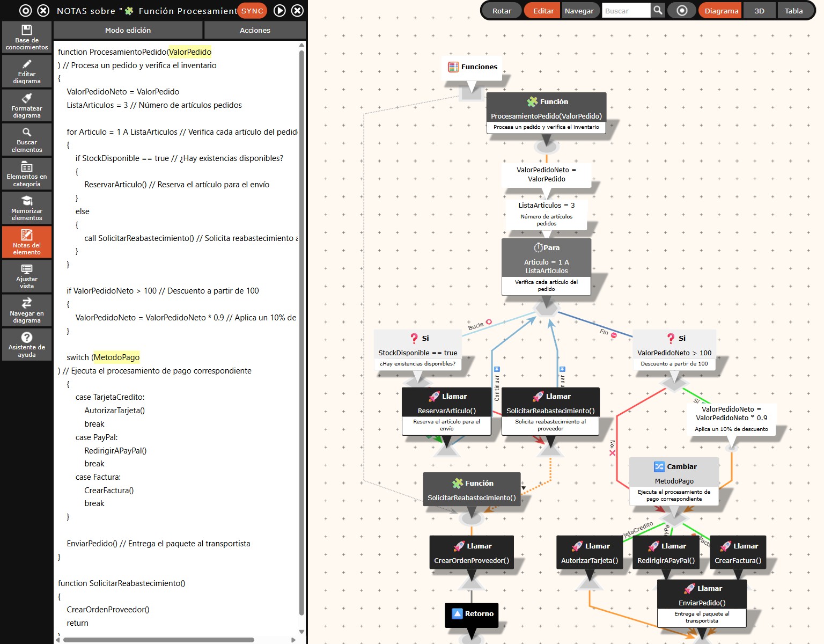Click the circle target icon in notes header
The height and width of the screenshot is (644, 824).
point(25,11)
